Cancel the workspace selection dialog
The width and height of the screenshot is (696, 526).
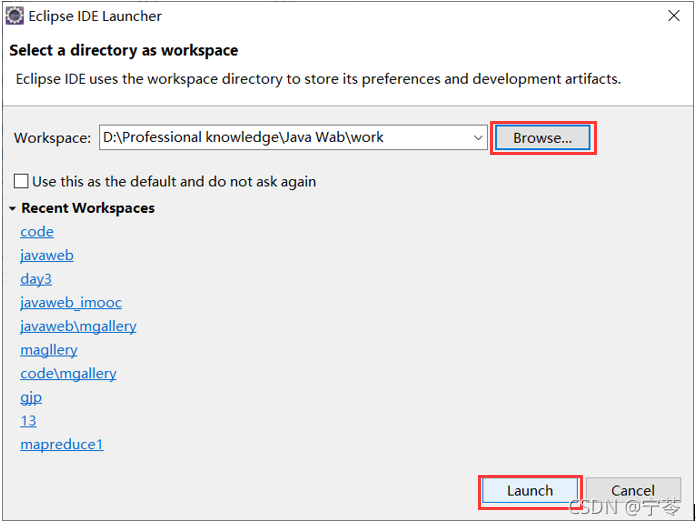(x=633, y=491)
